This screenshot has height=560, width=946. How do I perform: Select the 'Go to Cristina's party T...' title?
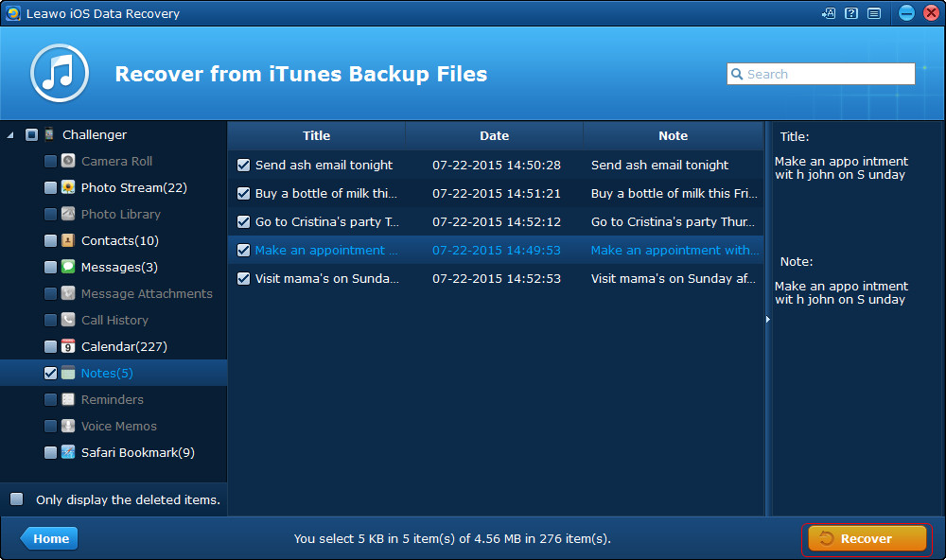(327, 221)
